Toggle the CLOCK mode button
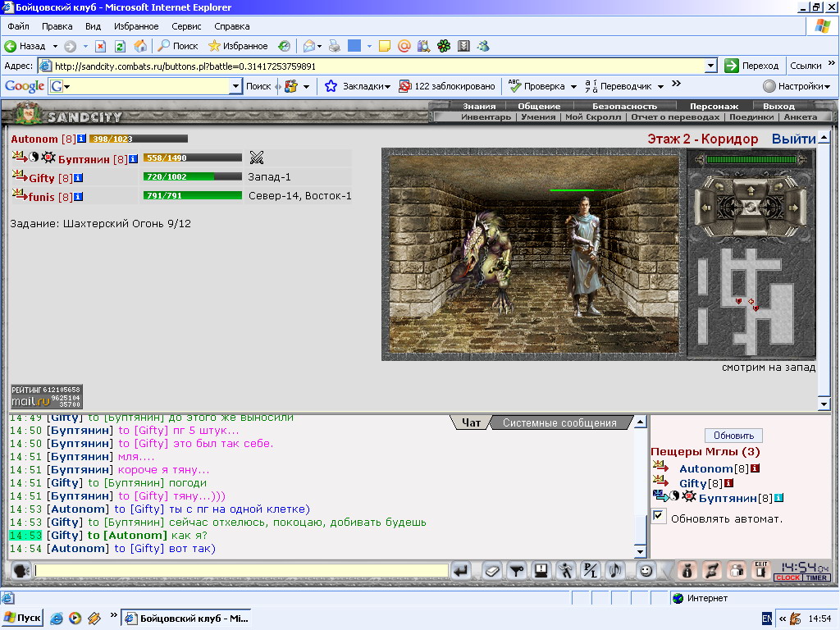 point(788,577)
